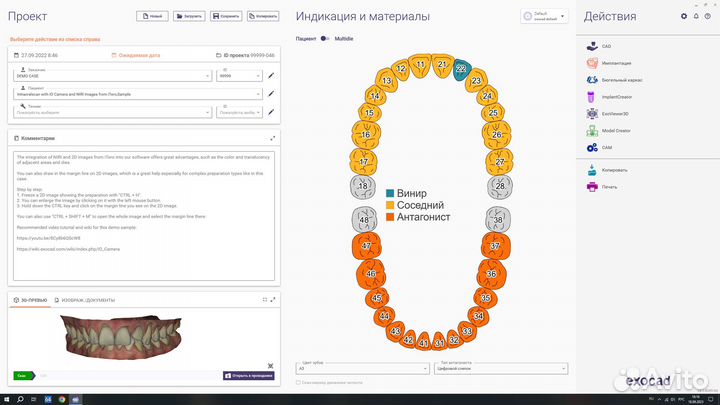720x405 pixels.
Task: Click inside the comments text area
Action: coord(144,216)
